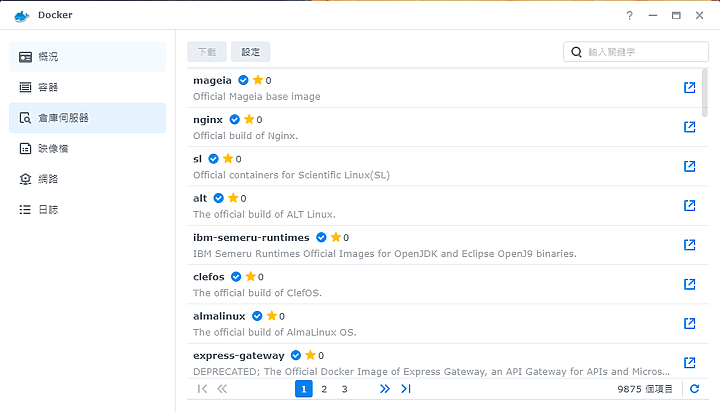
Task: Open external link for ibm-semeru-runtimes image
Action: 689,245
